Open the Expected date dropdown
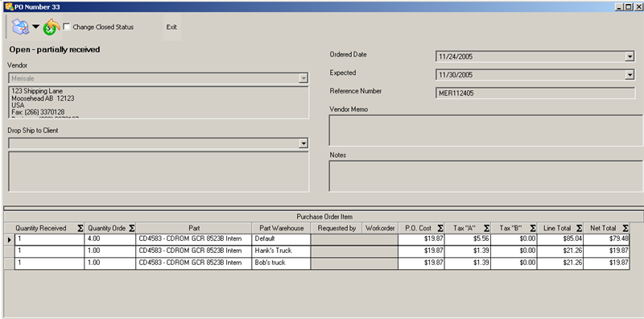The image size is (644, 319). point(630,75)
